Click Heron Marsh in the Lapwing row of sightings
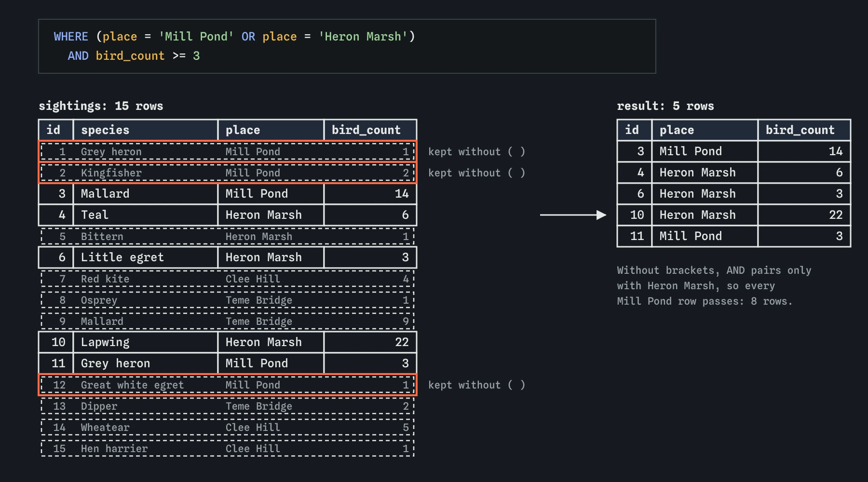This screenshot has height=482, width=868. coord(271,342)
